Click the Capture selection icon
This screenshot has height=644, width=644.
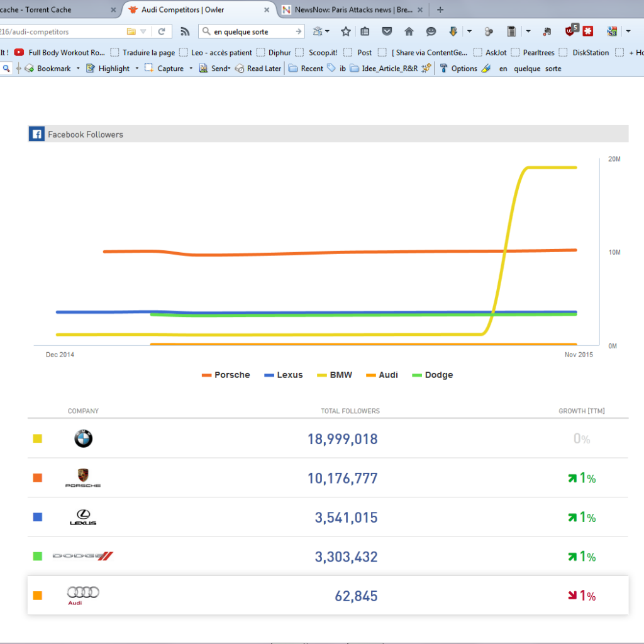click(148, 68)
